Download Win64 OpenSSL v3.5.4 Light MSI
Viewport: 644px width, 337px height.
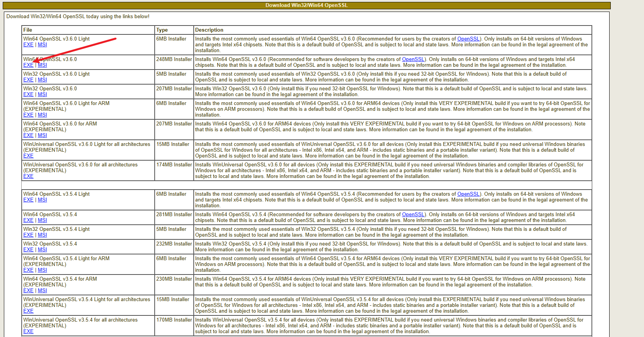click(x=42, y=200)
